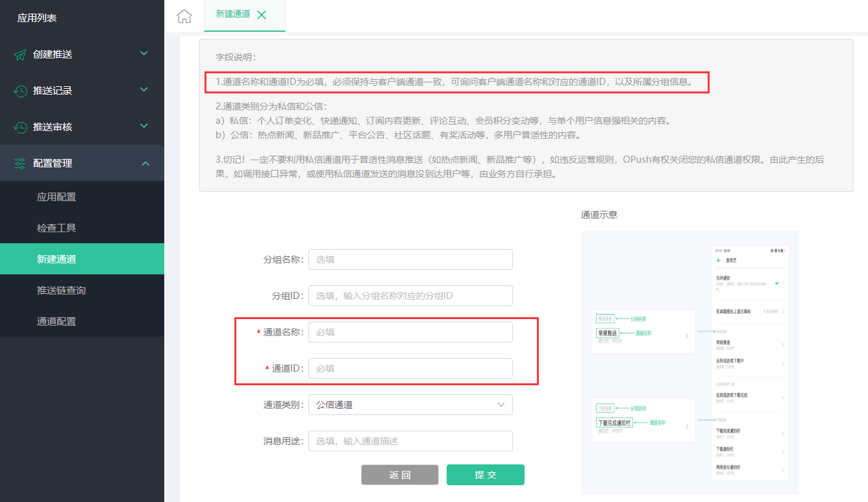Focus the 通道名称 required input field

(410, 332)
